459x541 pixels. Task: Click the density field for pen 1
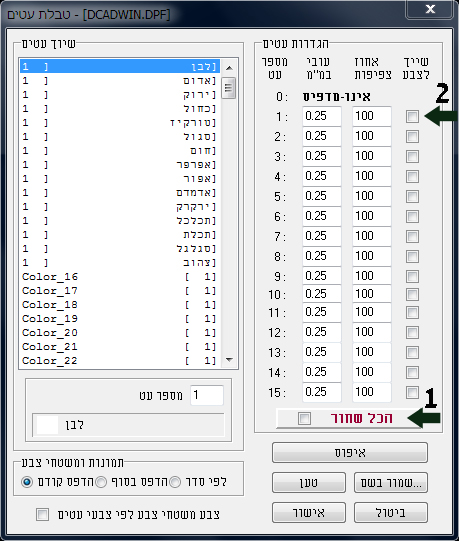[372, 116]
